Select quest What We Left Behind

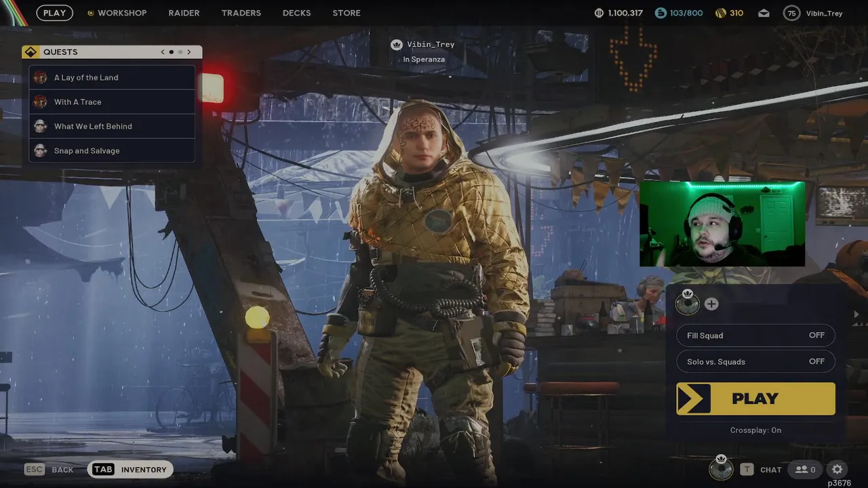point(112,126)
